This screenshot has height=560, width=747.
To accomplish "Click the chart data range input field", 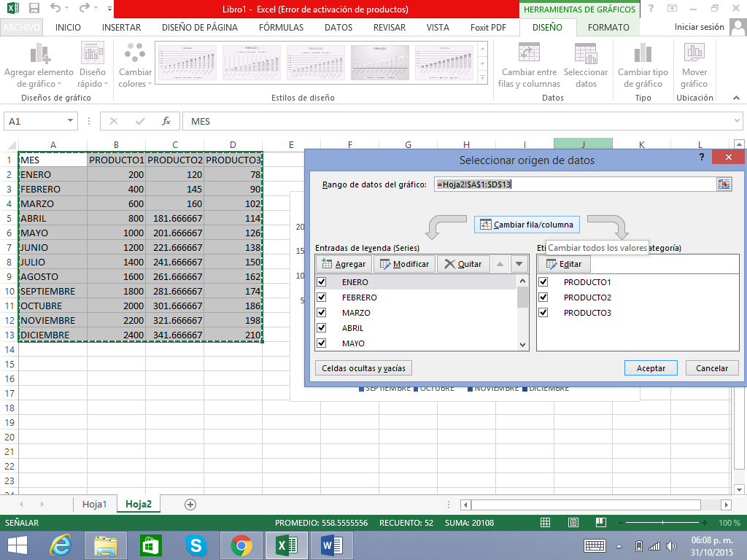I will point(574,184).
